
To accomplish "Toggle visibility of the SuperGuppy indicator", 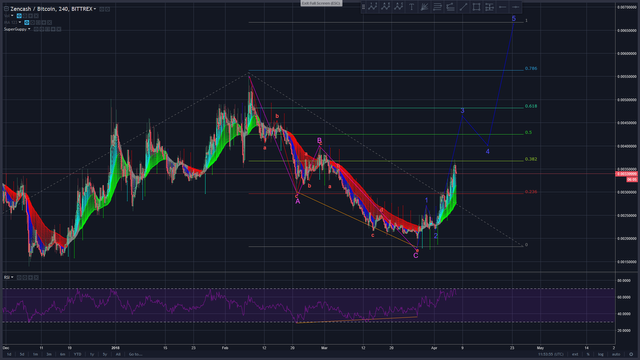I will (x=36, y=29).
